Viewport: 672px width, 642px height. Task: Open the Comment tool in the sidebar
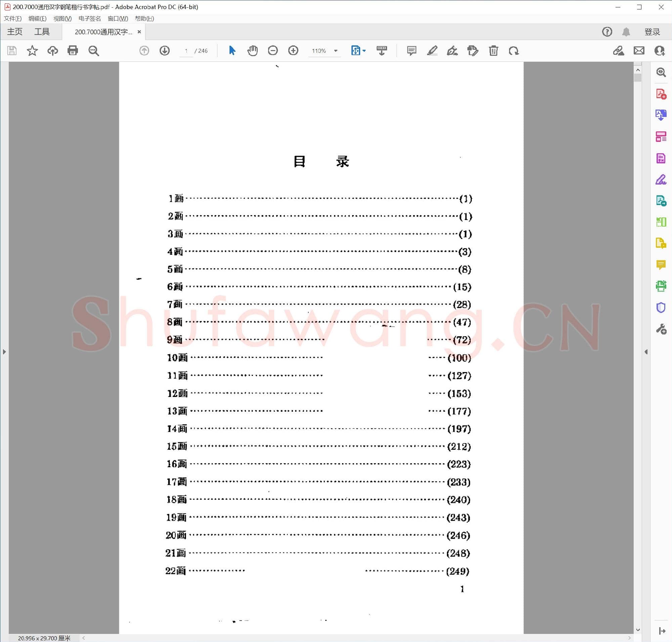661,264
